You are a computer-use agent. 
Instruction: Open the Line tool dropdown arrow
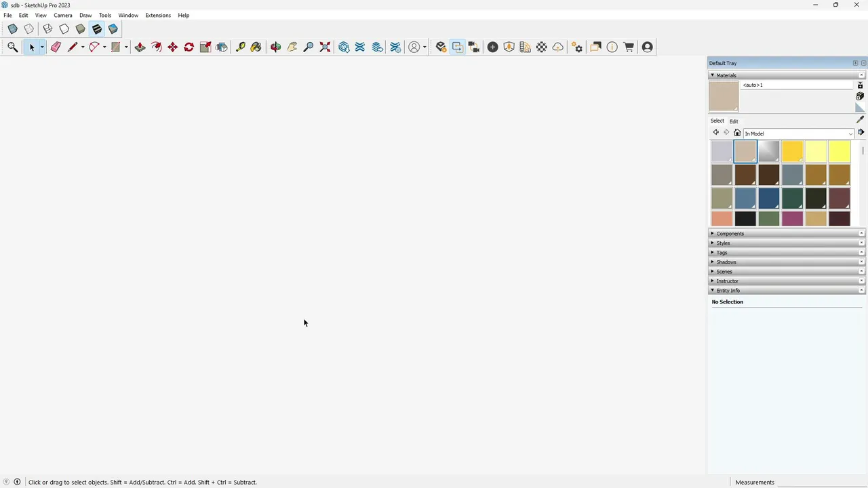82,47
